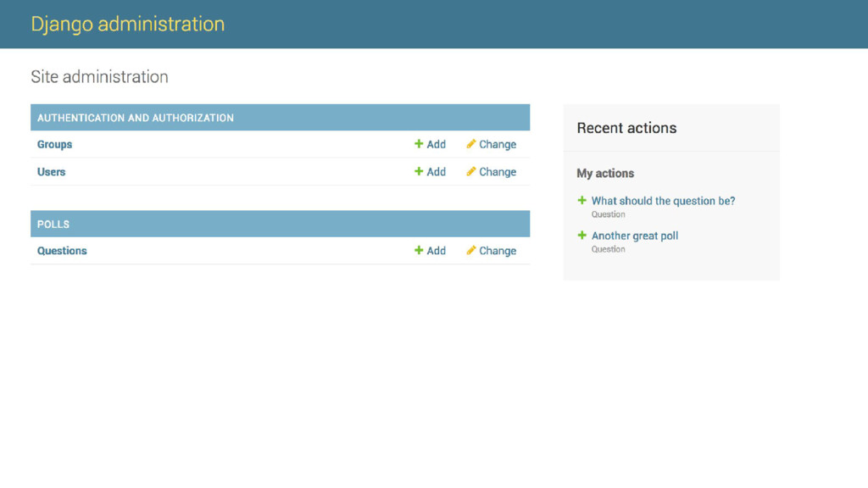Open recent action 'What should the question be?'
This screenshot has width=868, height=488.
[663, 201]
